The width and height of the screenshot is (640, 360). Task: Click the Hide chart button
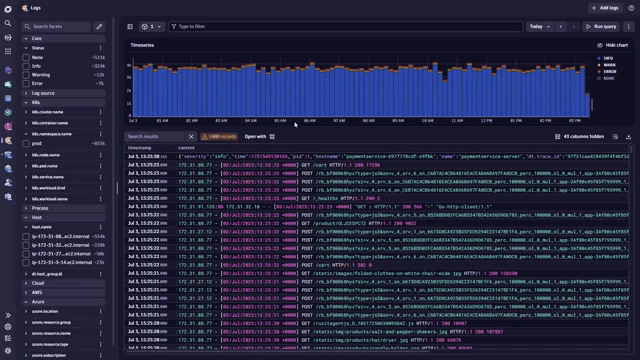pyautogui.click(x=613, y=45)
